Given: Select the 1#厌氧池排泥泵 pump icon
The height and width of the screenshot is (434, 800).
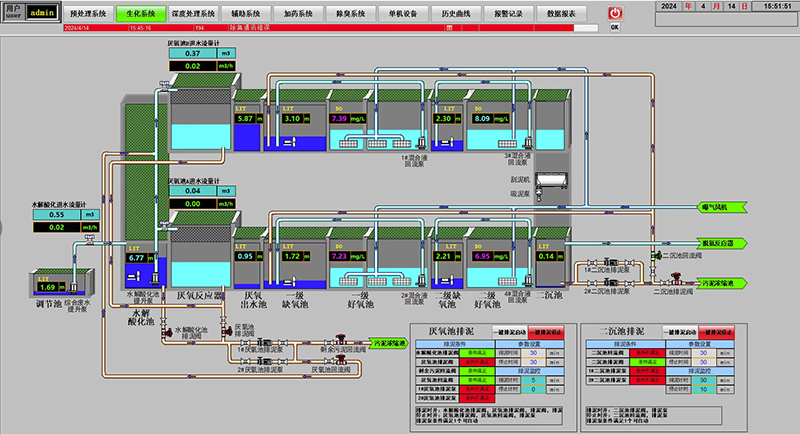Looking at the screenshot, I should (264, 342).
